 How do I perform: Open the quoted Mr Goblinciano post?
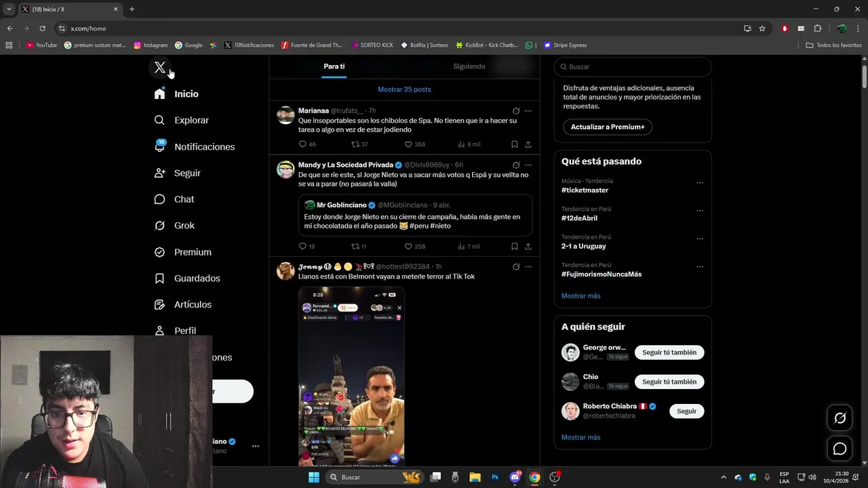click(415, 216)
